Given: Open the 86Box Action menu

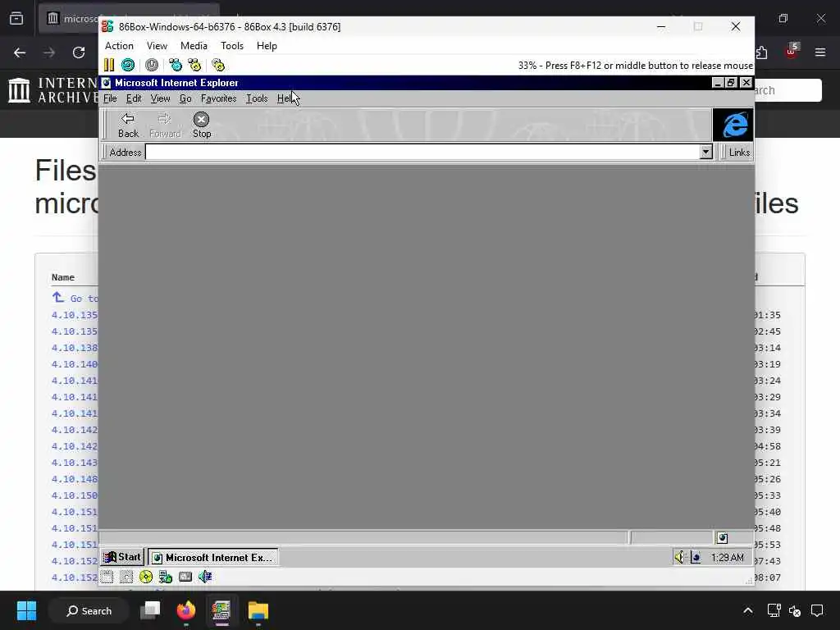Looking at the screenshot, I should coord(119,46).
